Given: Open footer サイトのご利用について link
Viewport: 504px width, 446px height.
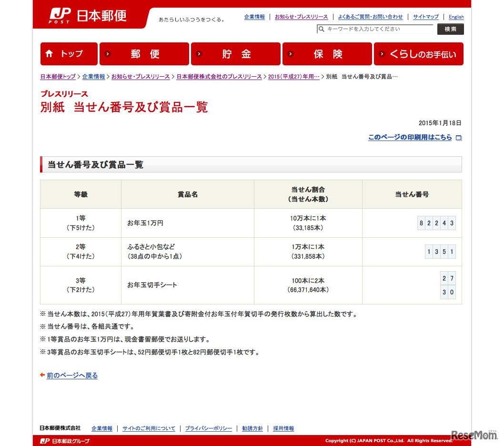Looking at the screenshot, I should click(149, 428).
